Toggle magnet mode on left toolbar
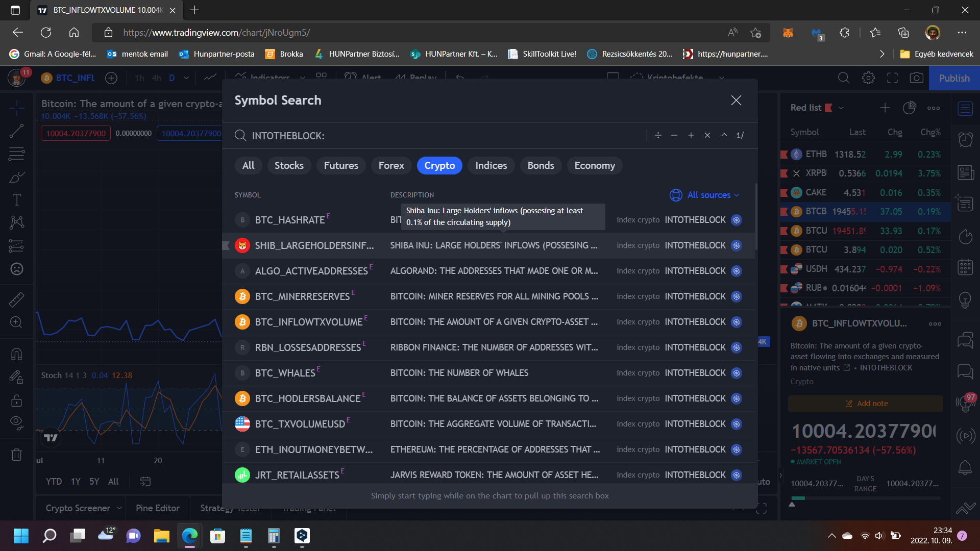Viewport: 980px width, 551px height. (x=16, y=354)
